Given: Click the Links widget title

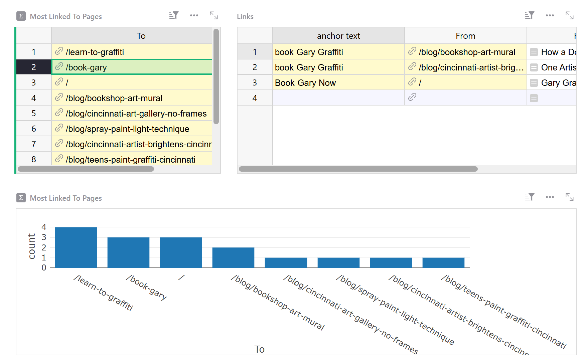Looking at the screenshot, I should pos(245,16).
